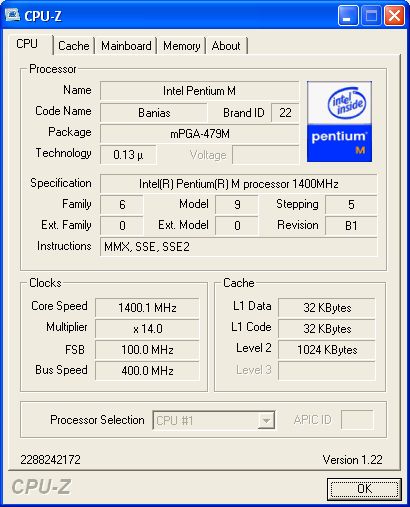
Task: Click the Intel Inside Pentium M logo
Action: click(x=339, y=122)
